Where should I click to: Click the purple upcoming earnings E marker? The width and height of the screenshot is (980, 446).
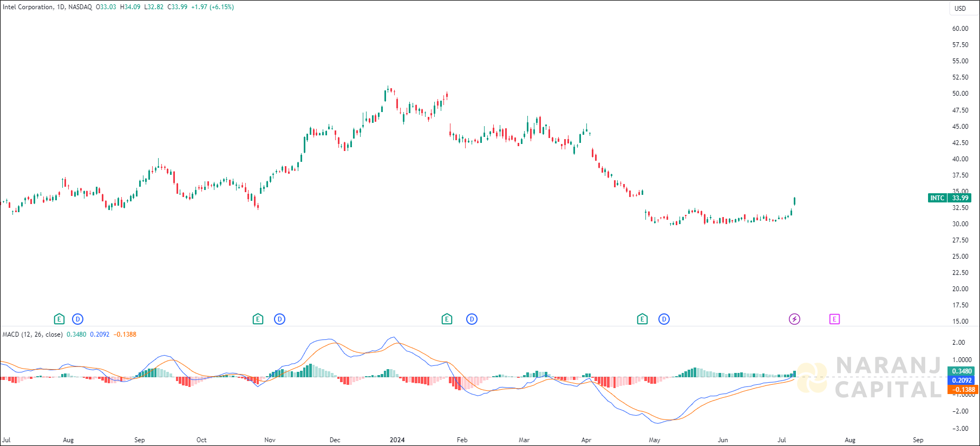[834, 319]
